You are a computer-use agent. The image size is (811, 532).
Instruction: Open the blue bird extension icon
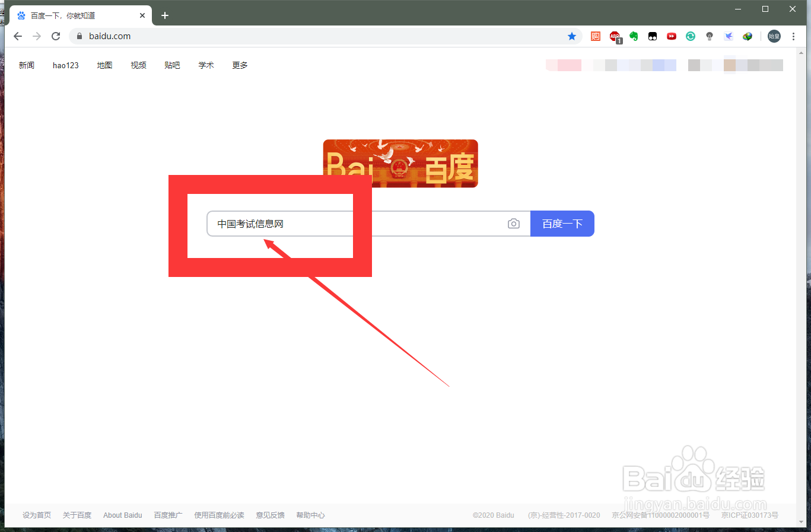click(729, 36)
